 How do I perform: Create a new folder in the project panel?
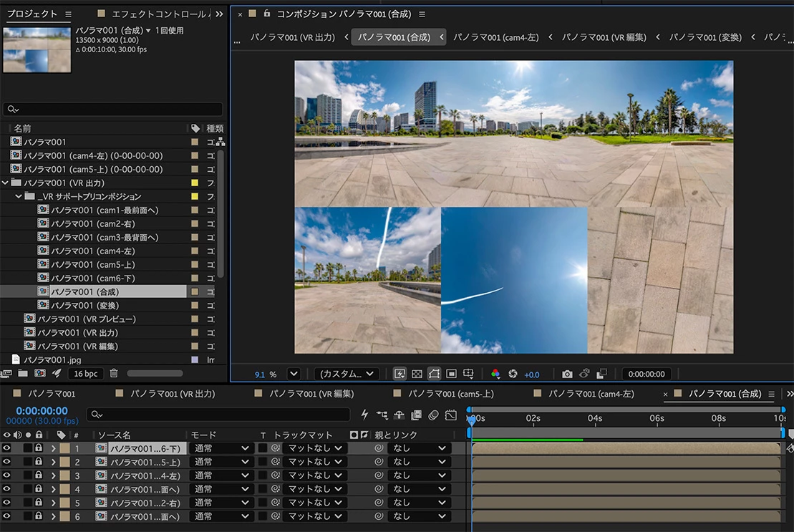coord(23,374)
